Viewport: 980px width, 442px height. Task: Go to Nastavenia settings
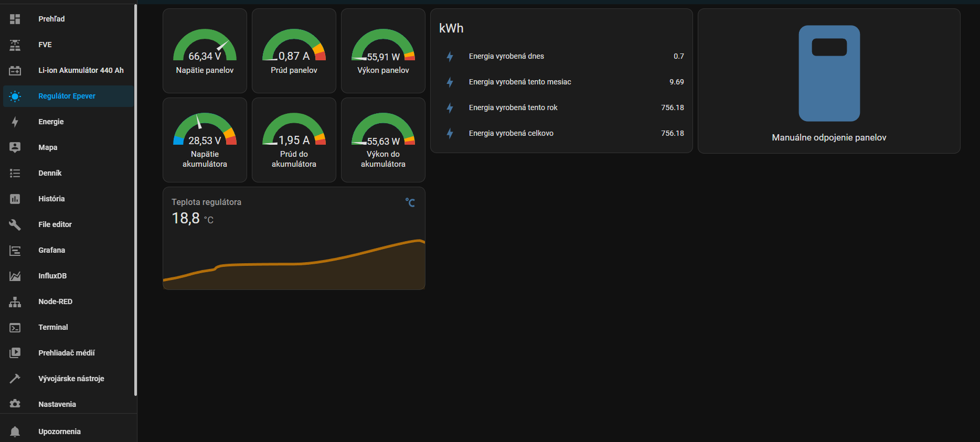tap(57, 404)
